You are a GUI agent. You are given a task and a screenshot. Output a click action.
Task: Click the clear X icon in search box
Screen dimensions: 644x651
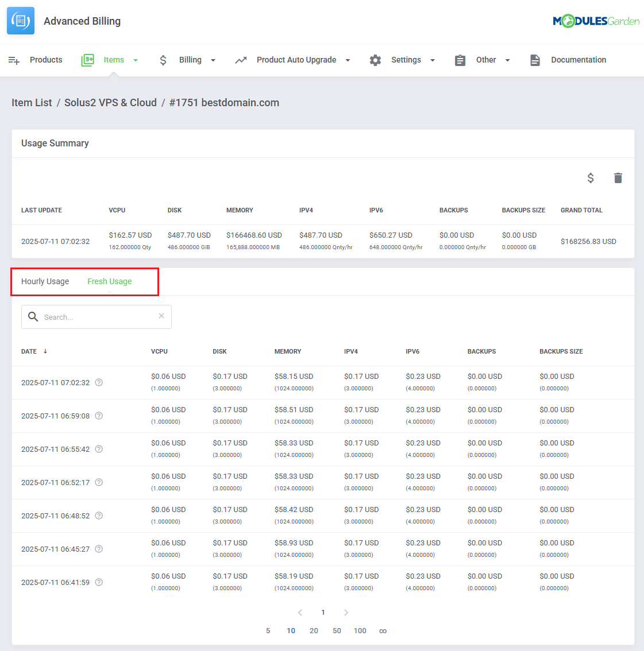coord(161,316)
